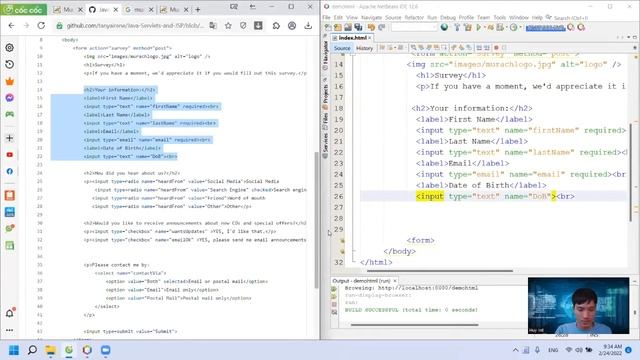Close the Output demohtml run tab

pyautogui.click(x=395, y=281)
